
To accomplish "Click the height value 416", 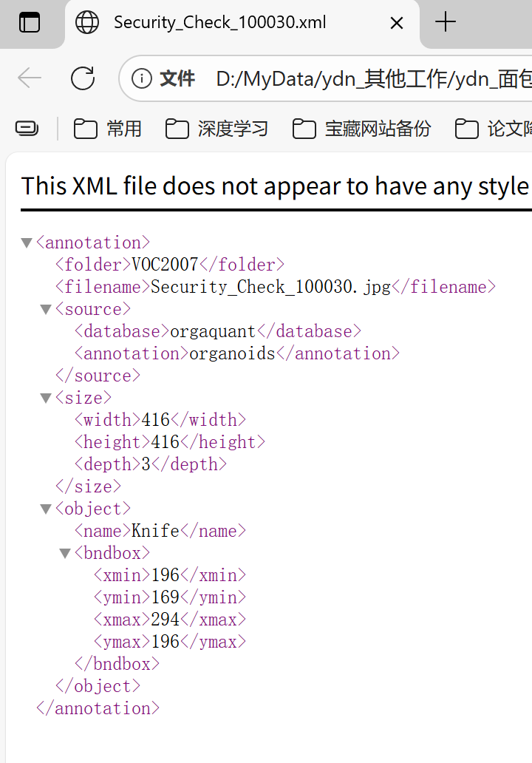I will click(x=166, y=442).
